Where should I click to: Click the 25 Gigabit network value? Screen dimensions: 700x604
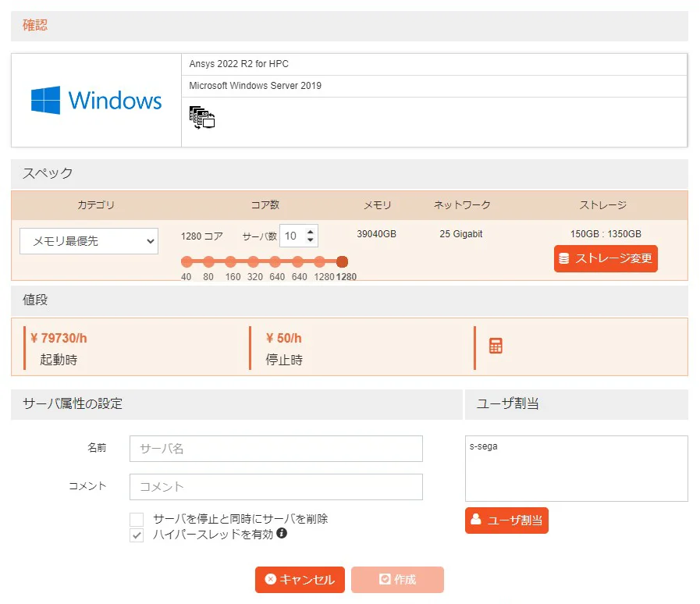(x=461, y=234)
